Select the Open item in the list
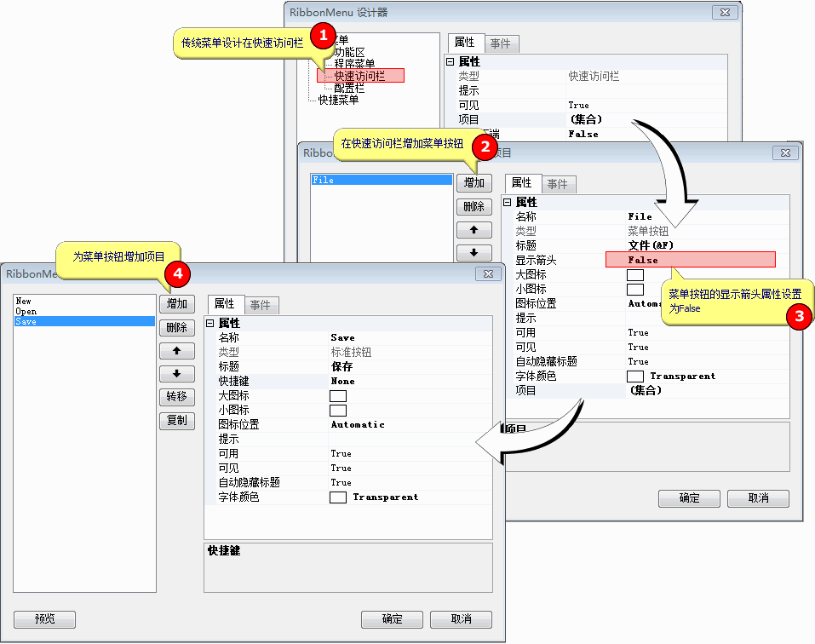Image resolution: width=815 pixels, height=644 pixels. (x=26, y=312)
